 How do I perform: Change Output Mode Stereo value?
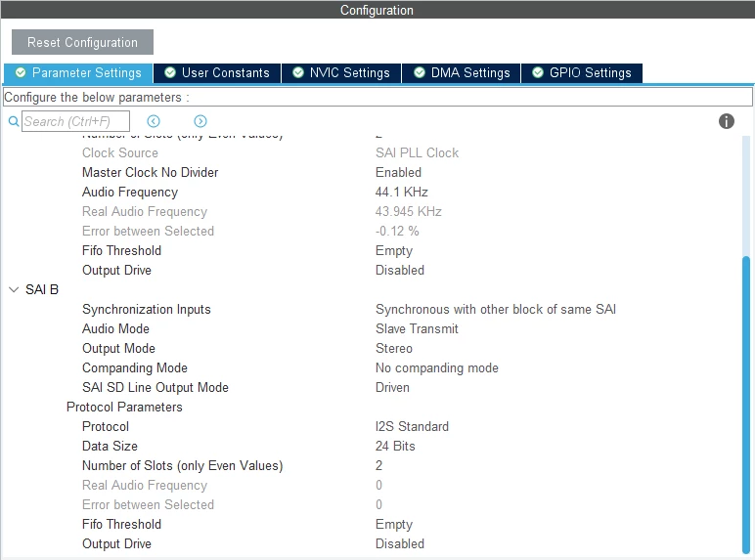(x=394, y=348)
